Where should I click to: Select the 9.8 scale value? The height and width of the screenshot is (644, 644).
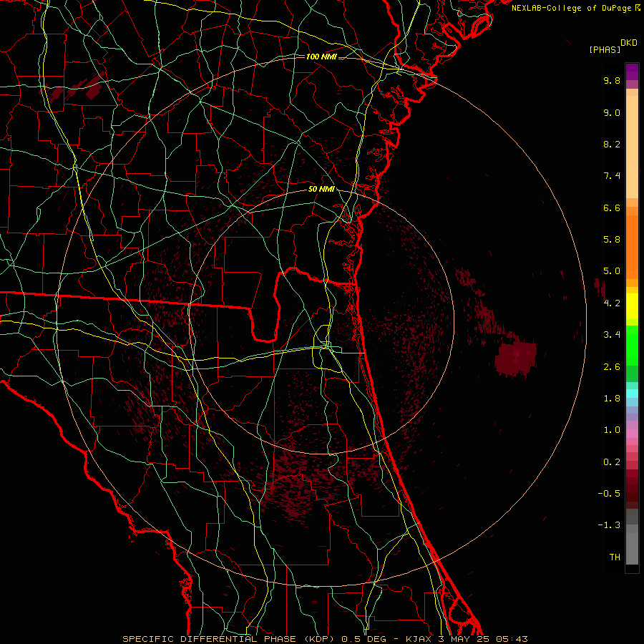point(612,80)
